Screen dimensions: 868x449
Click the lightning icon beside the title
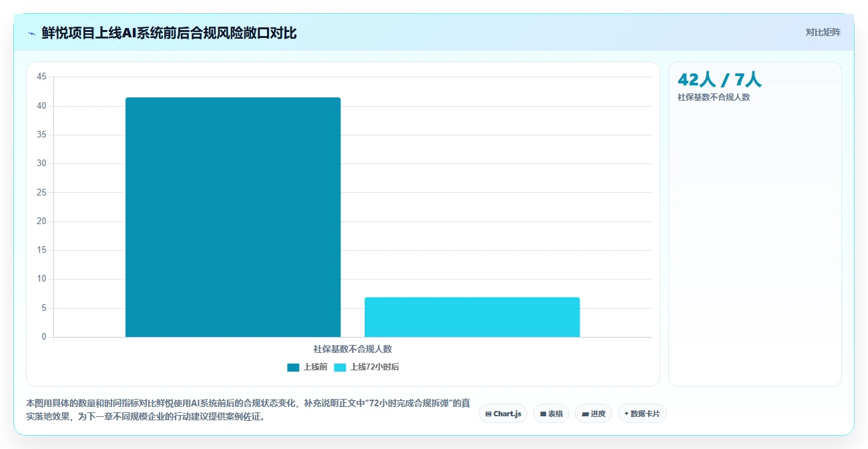pos(31,33)
